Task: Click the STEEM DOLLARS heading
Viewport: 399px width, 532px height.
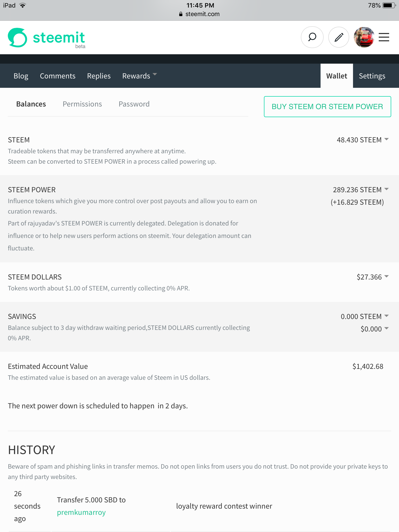Action: (x=35, y=277)
